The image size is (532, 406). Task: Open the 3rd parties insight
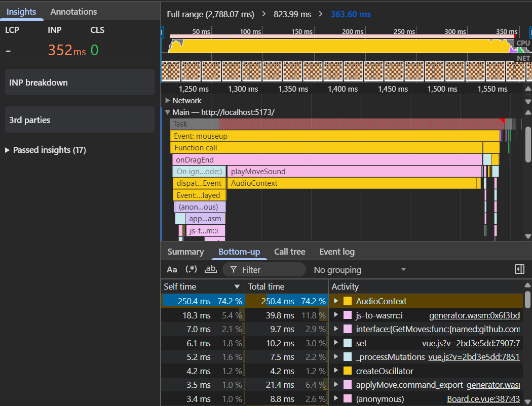click(80, 119)
